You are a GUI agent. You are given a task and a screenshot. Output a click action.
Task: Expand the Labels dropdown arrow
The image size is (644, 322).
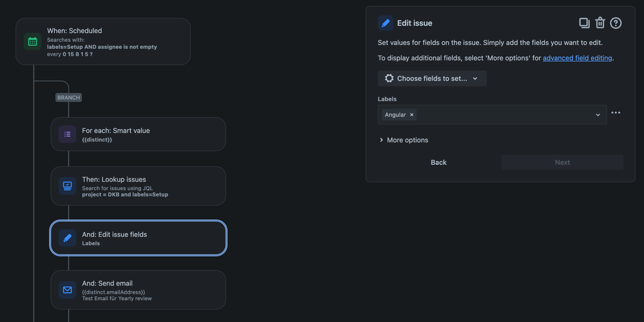(x=598, y=115)
